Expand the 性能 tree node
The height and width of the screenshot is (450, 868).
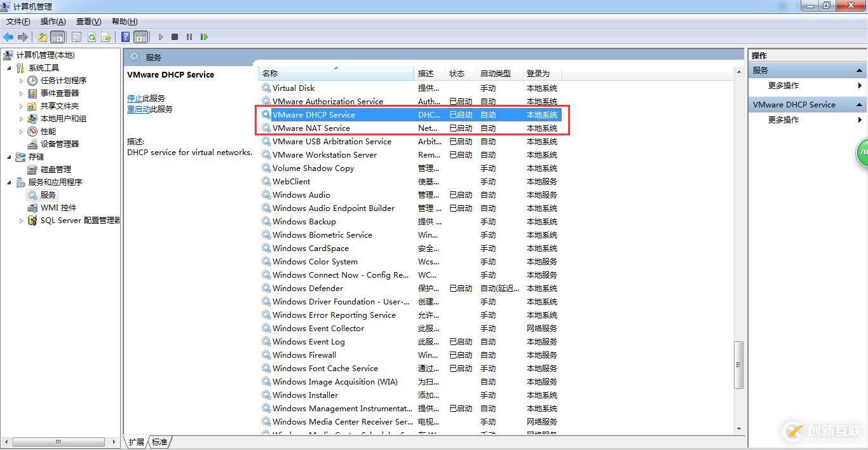point(21,132)
